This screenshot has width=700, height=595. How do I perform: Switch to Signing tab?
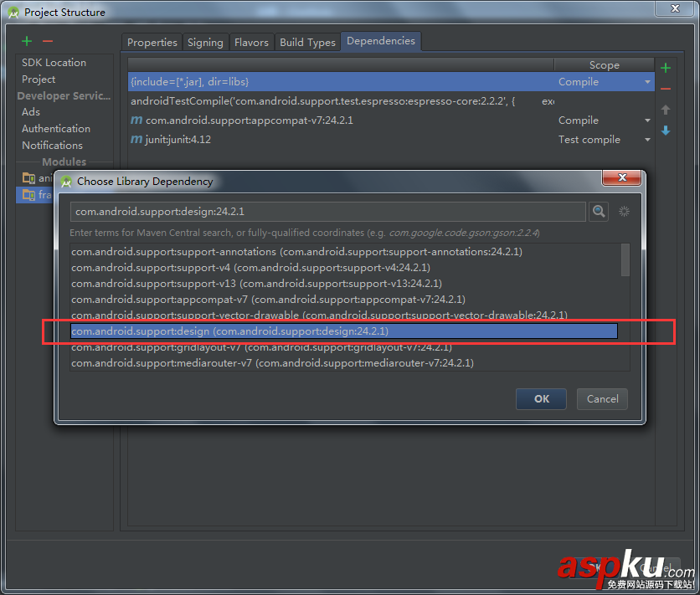[x=205, y=43]
